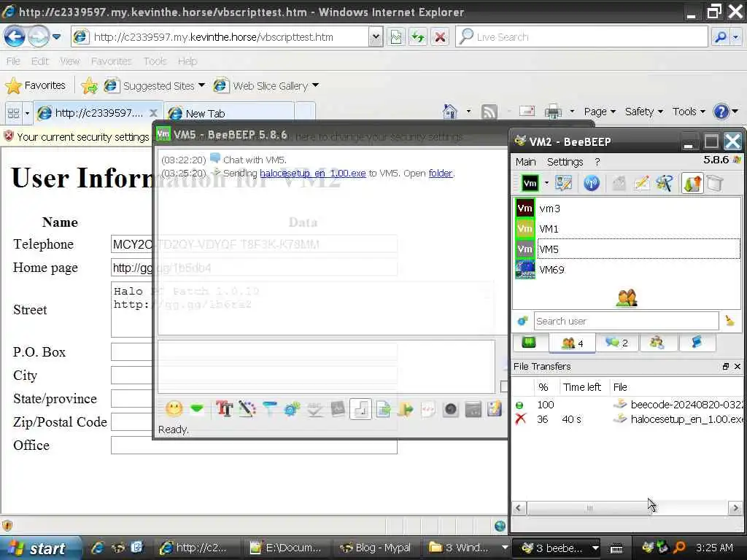Image resolution: width=747 pixels, height=560 pixels.
Task: Change chat font with the red T icon
Action: (224, 408)
